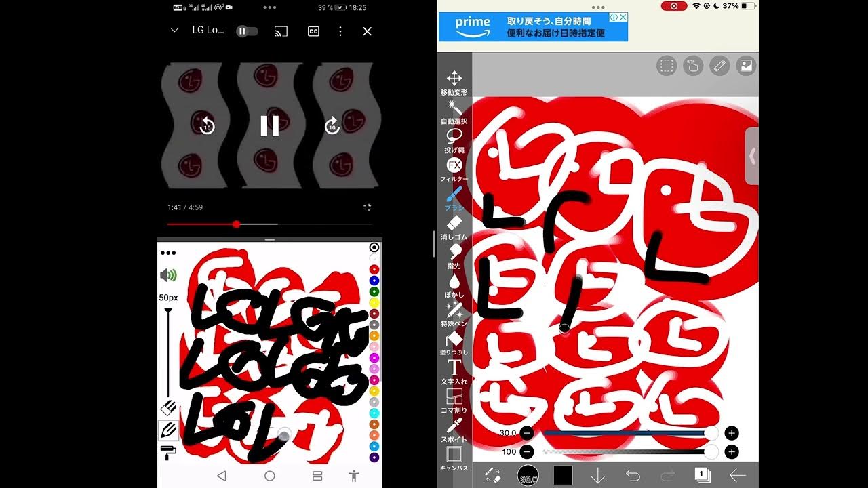The image size is (868, 488).
Task: Open the Amazon prime ad banner
Action: coord(534,27)
